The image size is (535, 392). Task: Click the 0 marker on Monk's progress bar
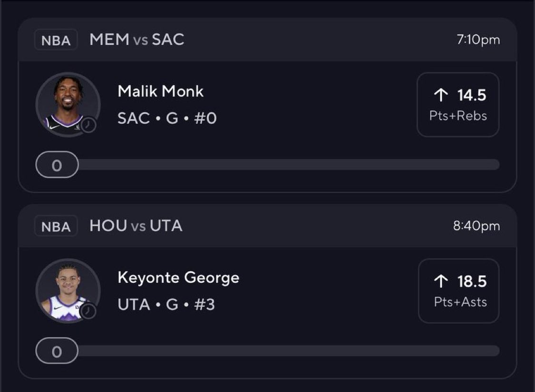pyautogui.click(x=57, y=165)
